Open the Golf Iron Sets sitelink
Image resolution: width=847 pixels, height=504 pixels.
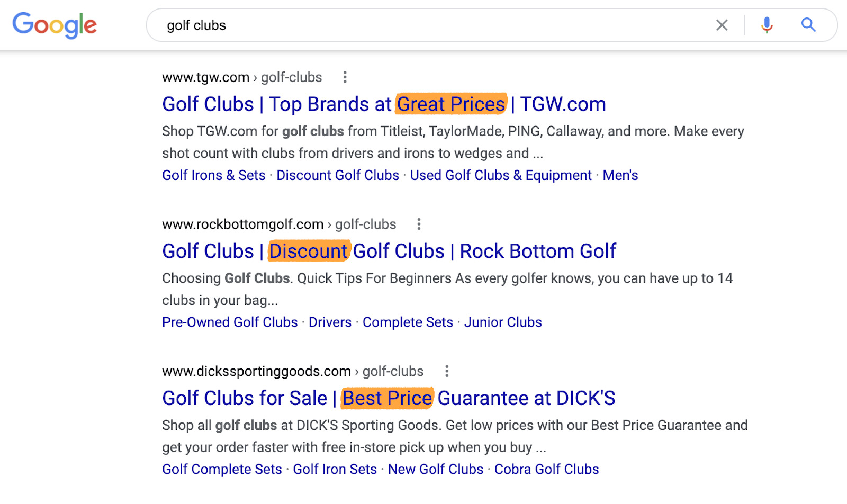coord(335,469)
